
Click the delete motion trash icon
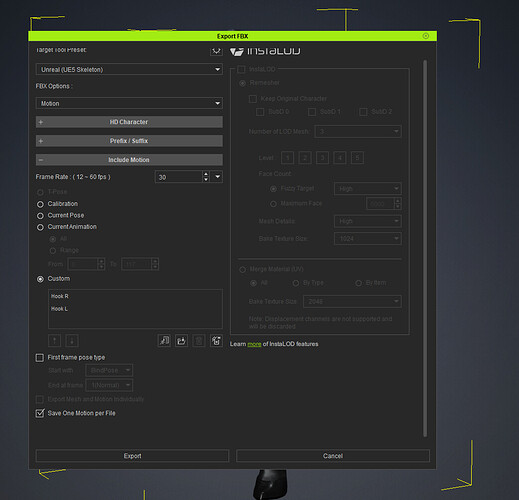point(199,341)
